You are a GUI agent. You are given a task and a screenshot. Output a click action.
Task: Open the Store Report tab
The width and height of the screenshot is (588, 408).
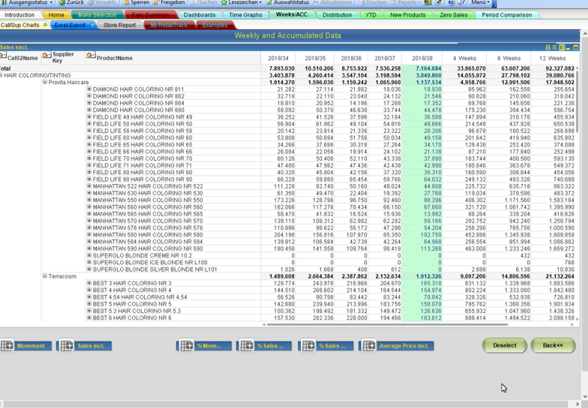tap(120, 25)
